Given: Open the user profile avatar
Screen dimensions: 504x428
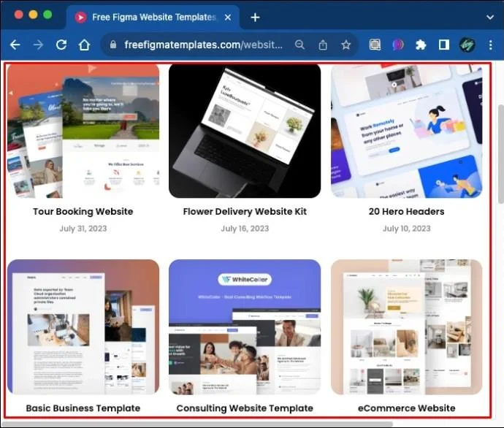Looking at the screenshot, I should point(467,45).
